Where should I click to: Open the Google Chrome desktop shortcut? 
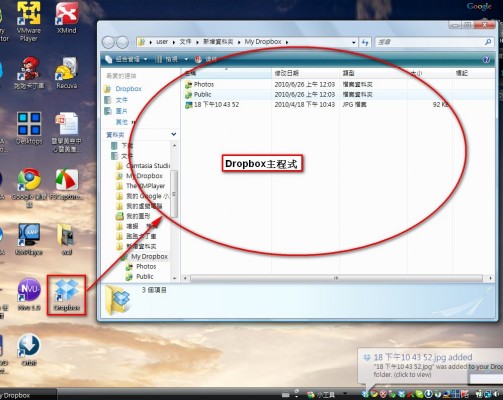tap(29, 187)
